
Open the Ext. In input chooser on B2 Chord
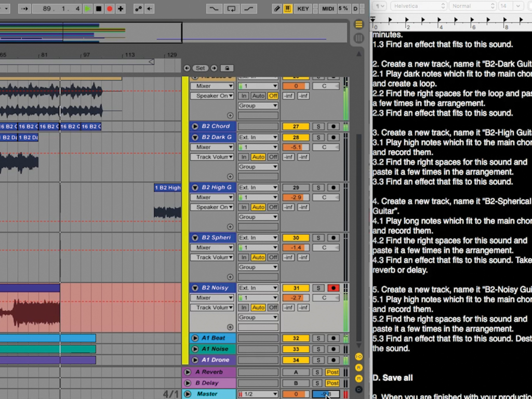point(258,137)
